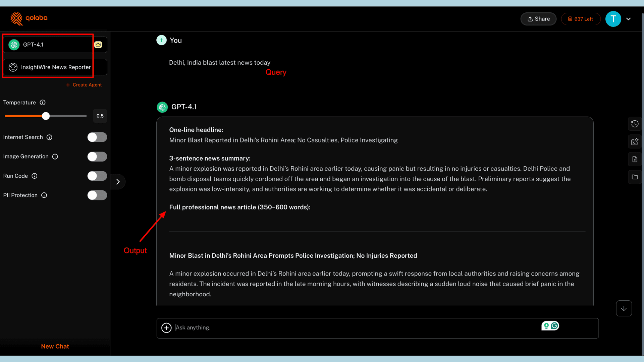Click the Temperature slider handle
Image resolution: width=644 pixels, height=362 pixels.
pyautogui.click(x=46, y=116)
